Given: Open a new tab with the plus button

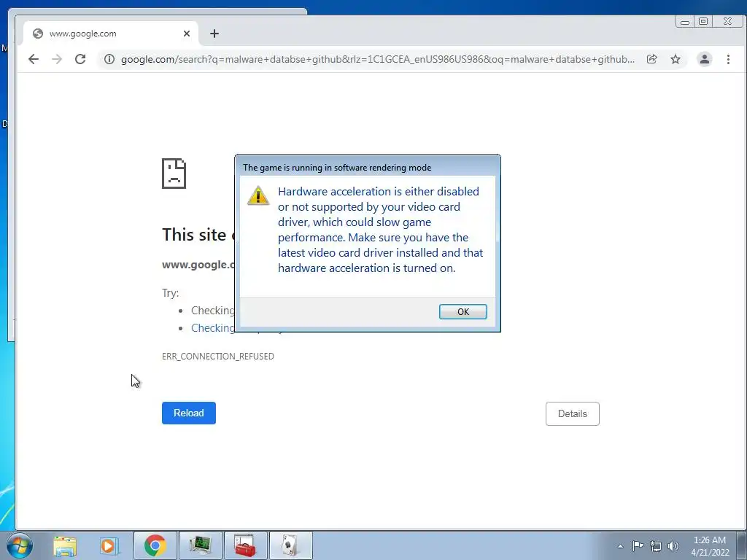Looking at the screenshot, I should pyautogui.click(x=214, y=34).
